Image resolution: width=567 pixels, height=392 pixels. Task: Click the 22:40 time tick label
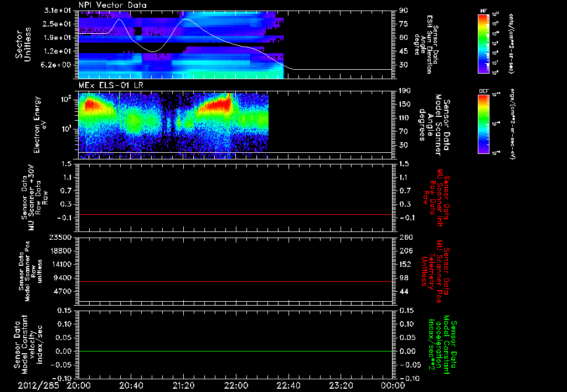[x=288, y=385]
